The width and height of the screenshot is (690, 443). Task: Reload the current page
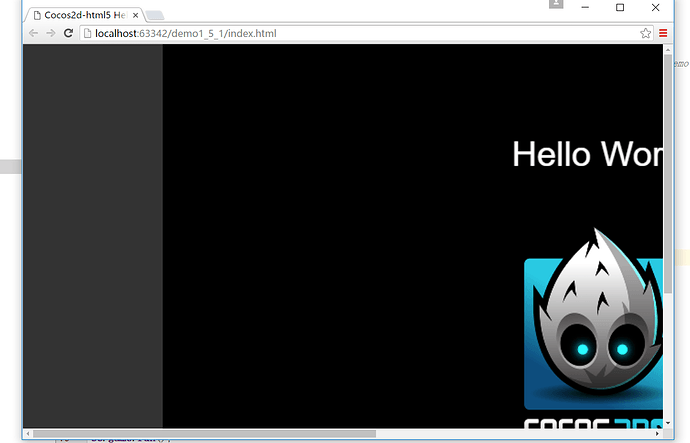pos(68,33)
